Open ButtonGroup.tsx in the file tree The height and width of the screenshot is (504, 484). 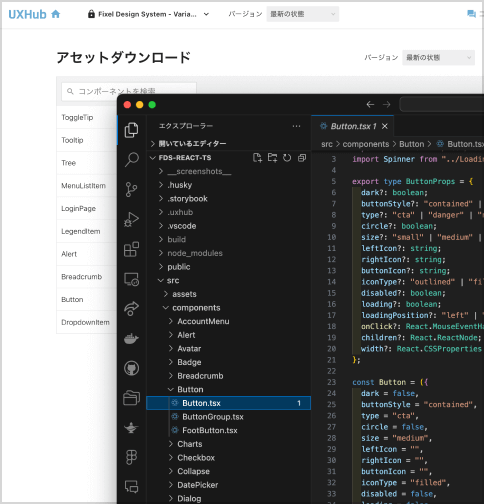pyautogui.click(x=229, y=417)
